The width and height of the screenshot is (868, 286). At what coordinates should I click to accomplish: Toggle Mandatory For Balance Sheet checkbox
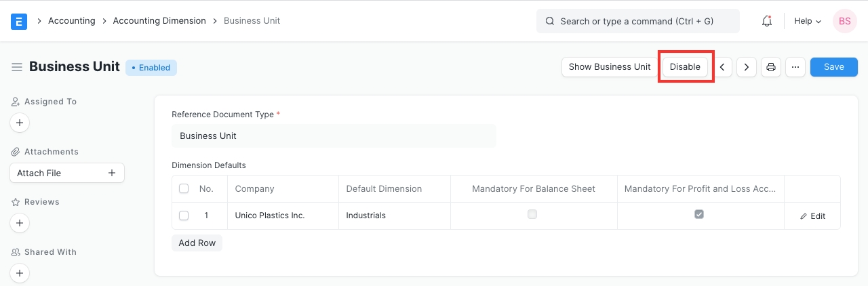pyautogui.click(x=532, y=214)
